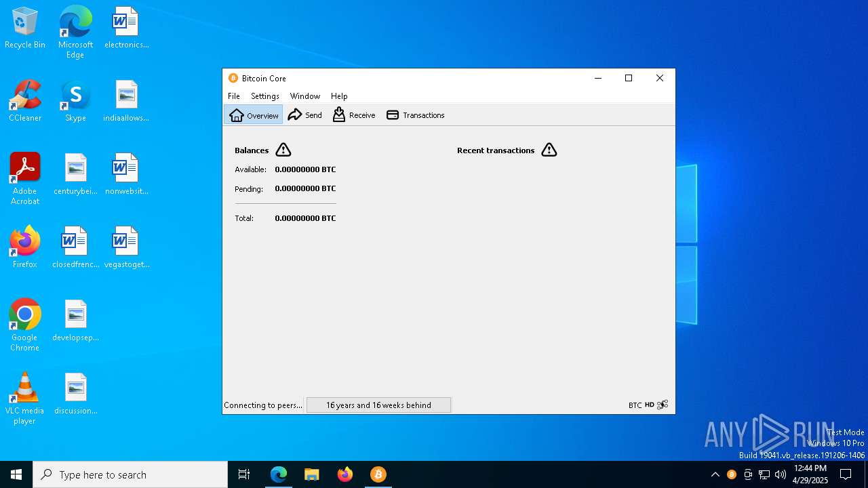Select the Microsoft Edge desktop shortcut
This screenshot has width=868, height=488.
click(x=75, y=32)
